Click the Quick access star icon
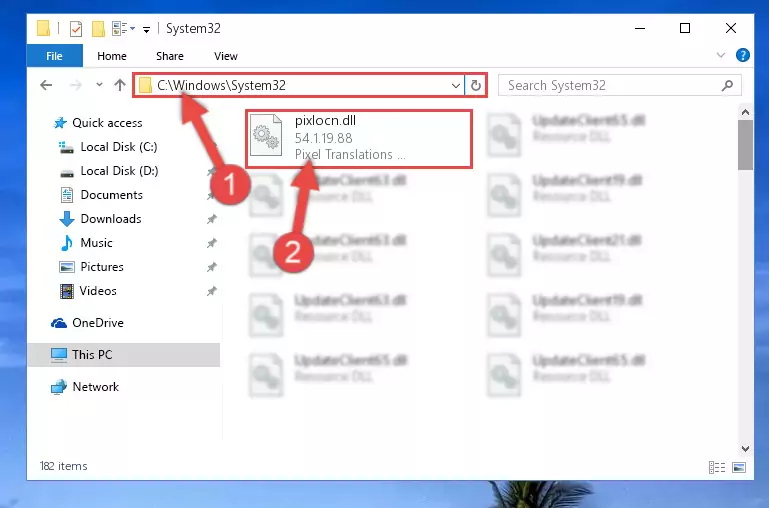The height and width of the screenshot is (508, 769). (x=60, y=123)
